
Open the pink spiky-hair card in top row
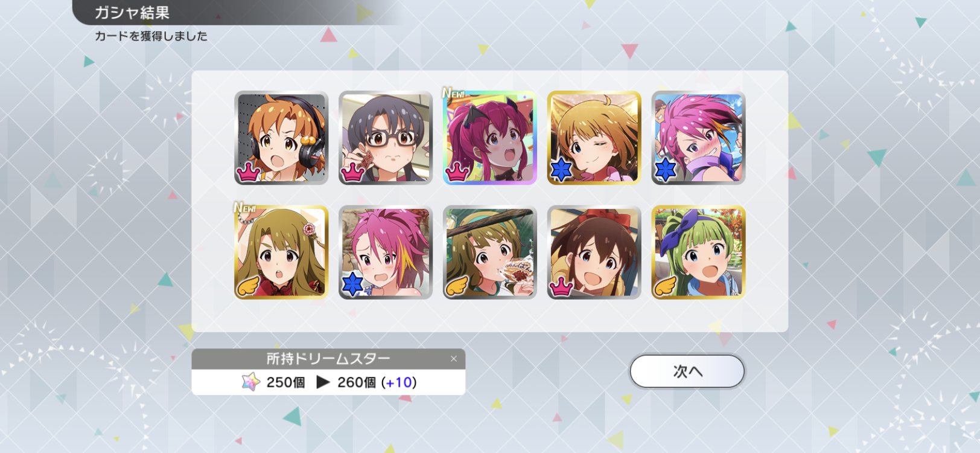[698, 138]
